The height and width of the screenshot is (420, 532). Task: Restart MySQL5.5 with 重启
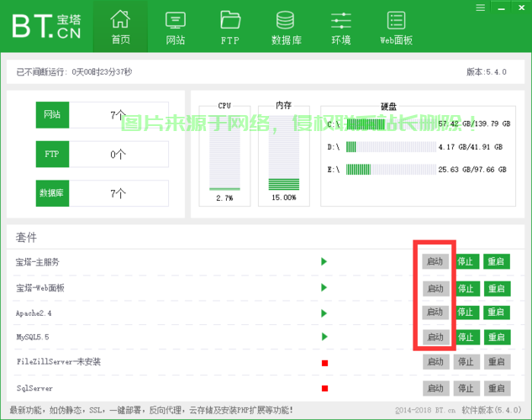coord(497,338)
